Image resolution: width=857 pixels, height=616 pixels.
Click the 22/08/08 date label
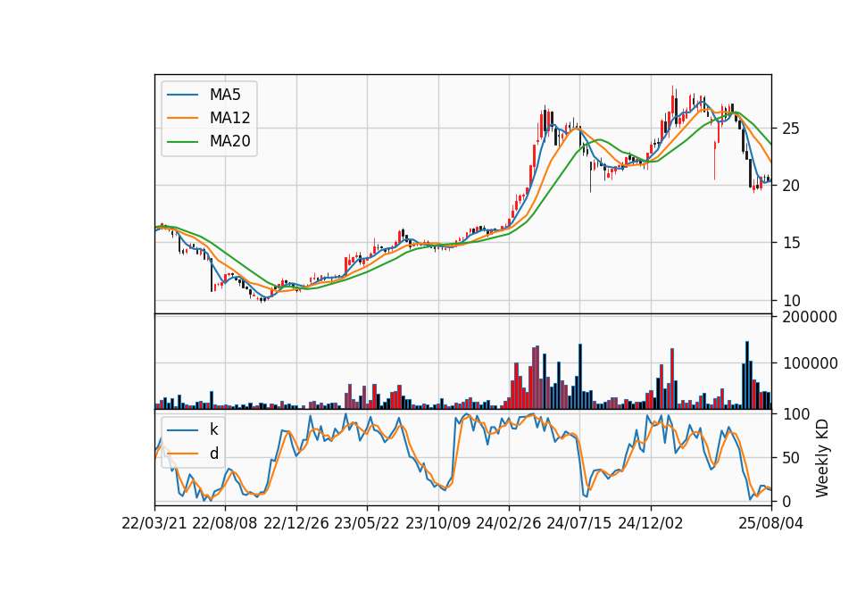(225, 523)
